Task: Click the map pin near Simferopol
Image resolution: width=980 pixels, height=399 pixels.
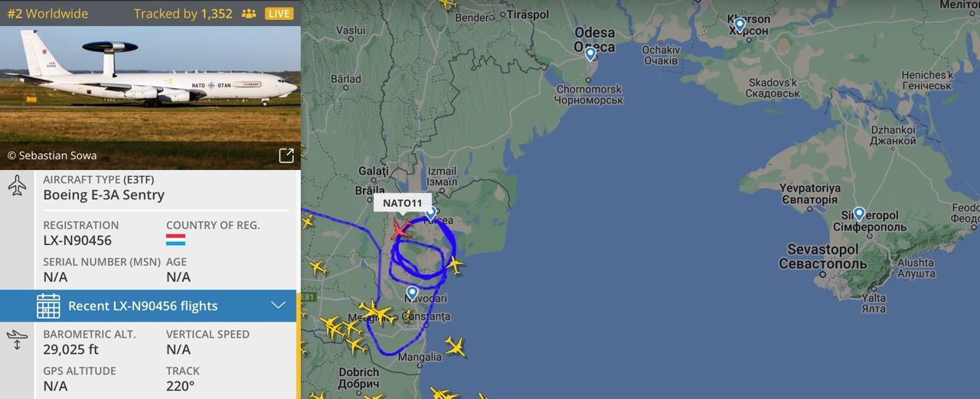Action: [x=859, y=214]
